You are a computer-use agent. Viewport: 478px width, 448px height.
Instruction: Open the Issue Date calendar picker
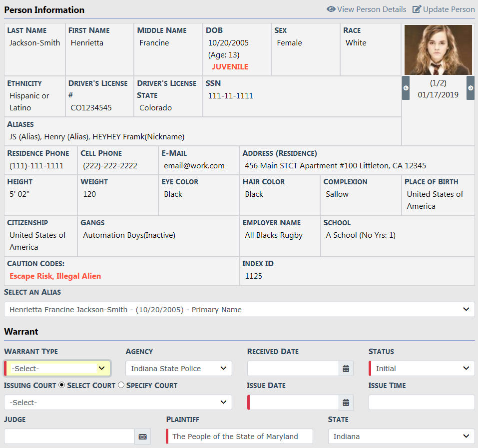point(346,403)
